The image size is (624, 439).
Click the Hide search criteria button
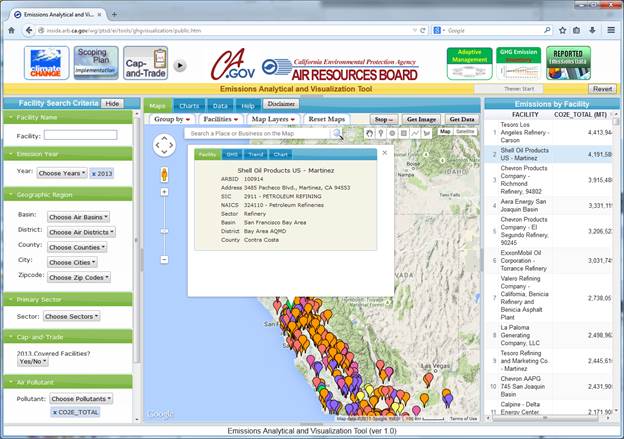(113, 103)
